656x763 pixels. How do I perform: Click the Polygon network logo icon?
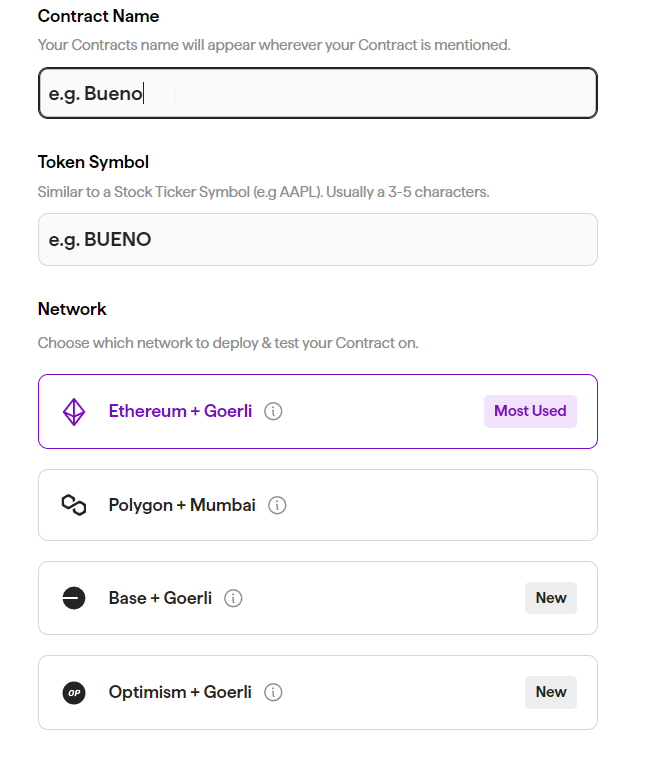coord(74,505)
